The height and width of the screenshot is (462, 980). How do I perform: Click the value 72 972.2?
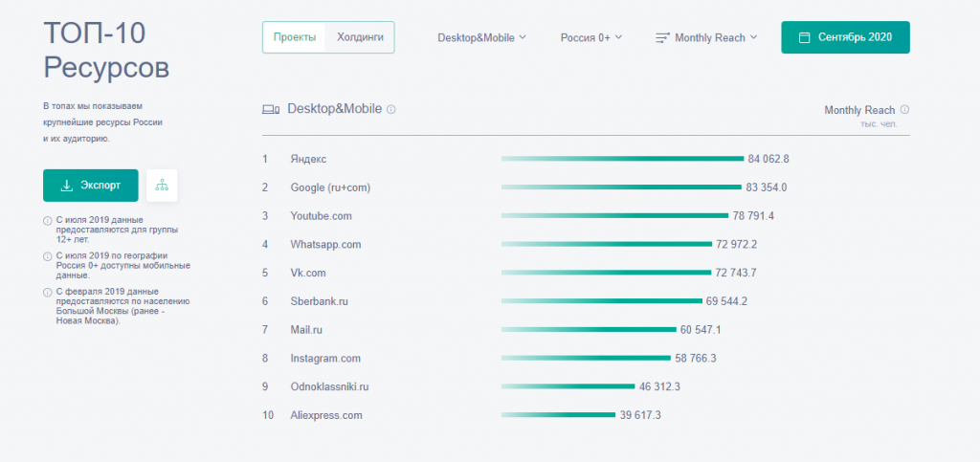point(736,244)
